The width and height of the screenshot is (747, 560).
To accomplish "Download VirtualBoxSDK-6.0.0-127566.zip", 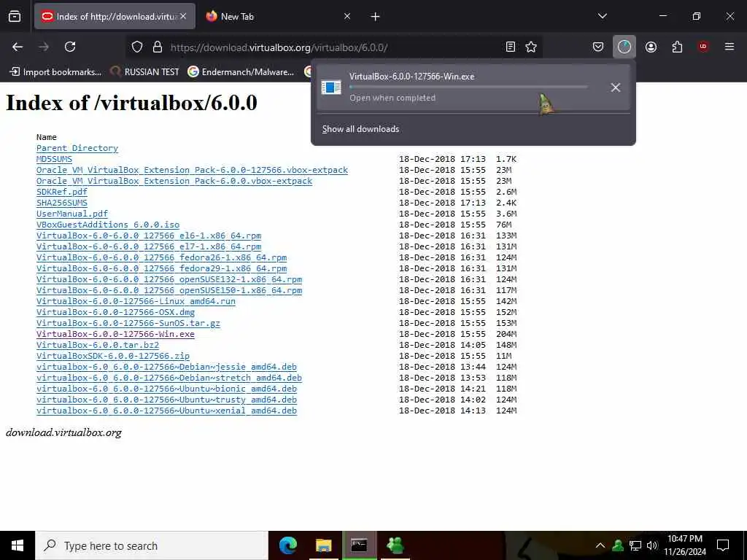I will (113, 356).
